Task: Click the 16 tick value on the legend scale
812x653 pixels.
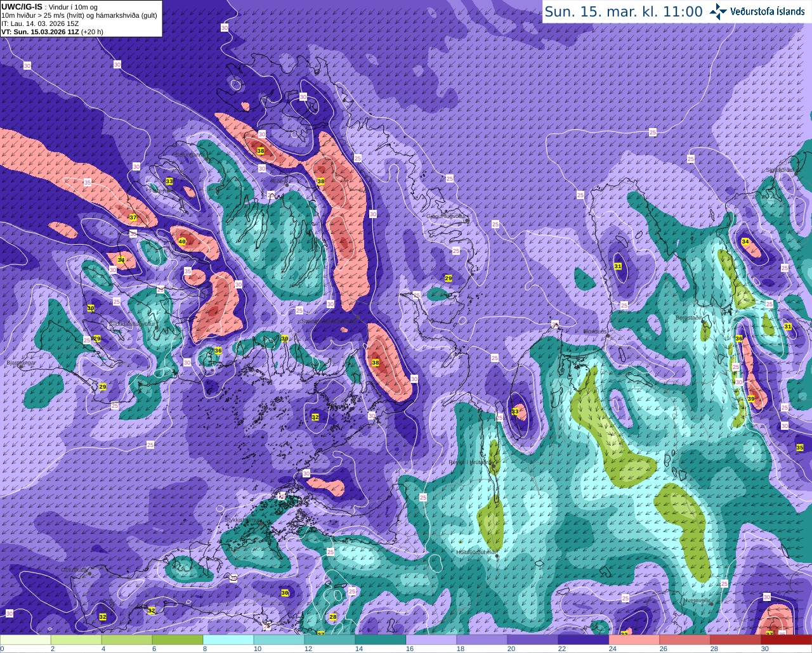Action: coord(409,649)
